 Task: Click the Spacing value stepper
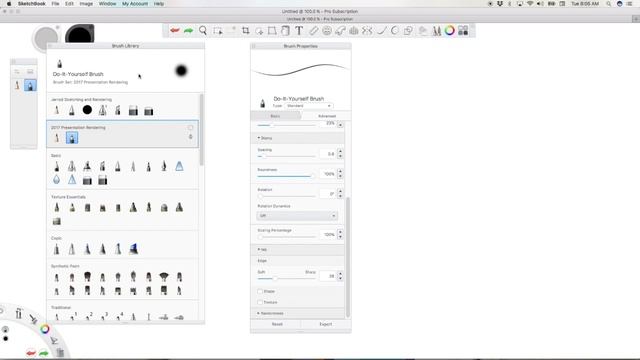(340, 154)
